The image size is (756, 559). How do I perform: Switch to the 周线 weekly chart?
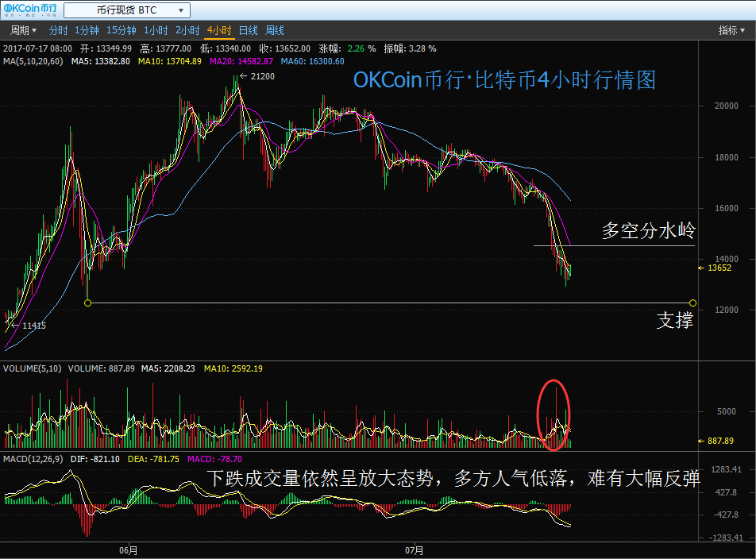[x=275, y=30]
